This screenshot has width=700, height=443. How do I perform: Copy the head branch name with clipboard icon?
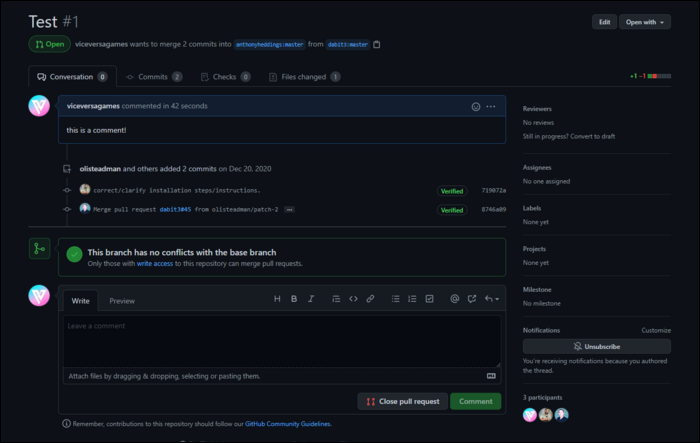coord(377,44)
